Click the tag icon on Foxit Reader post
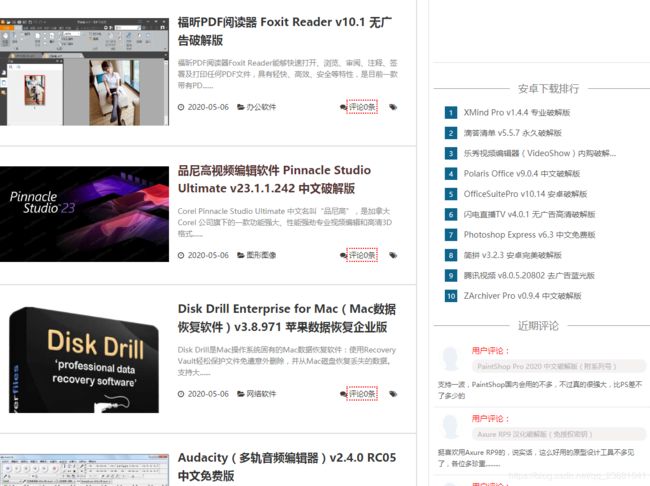650x486 pixels. (x=393, y=107)
